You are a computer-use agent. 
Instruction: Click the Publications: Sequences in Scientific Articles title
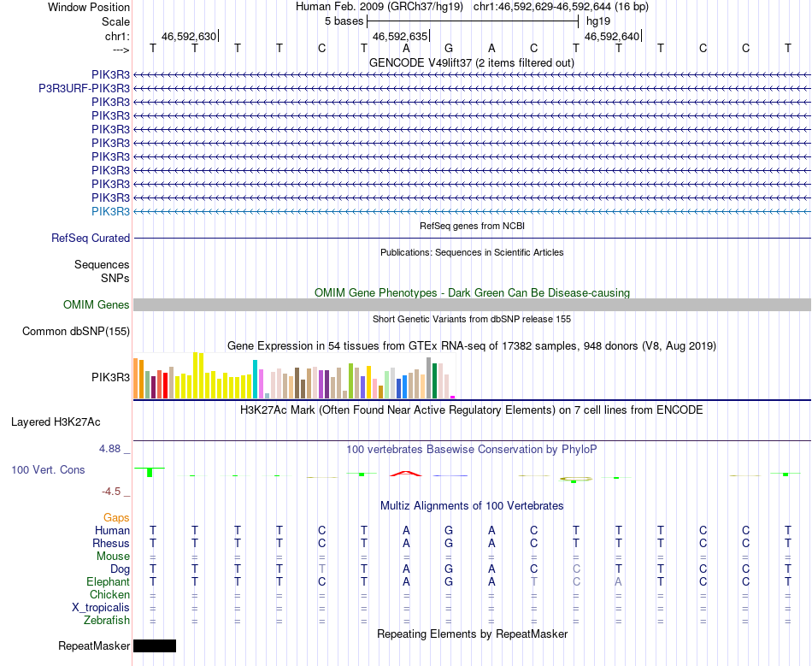(x=472, y=253)
